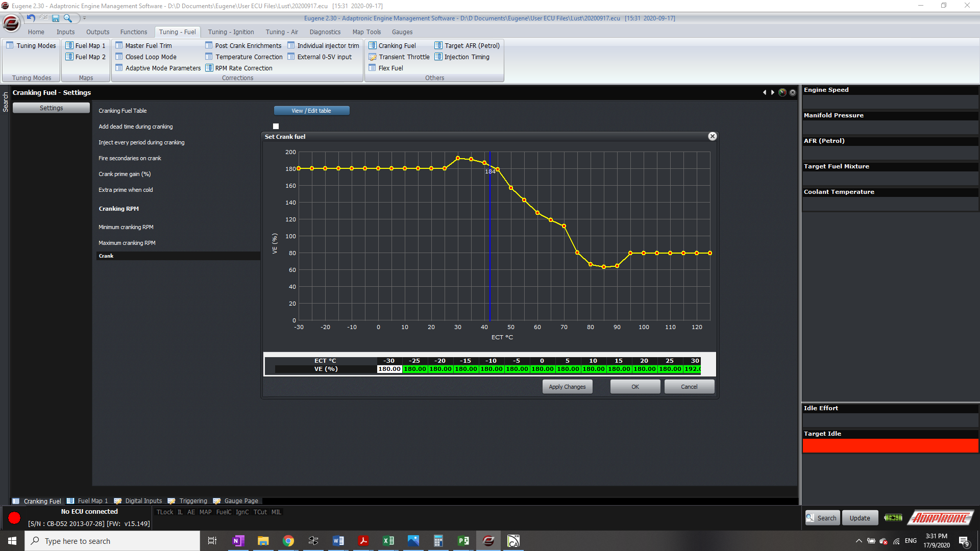
Task: Select the VE cell under ECT -30
Action: point(389,369)
